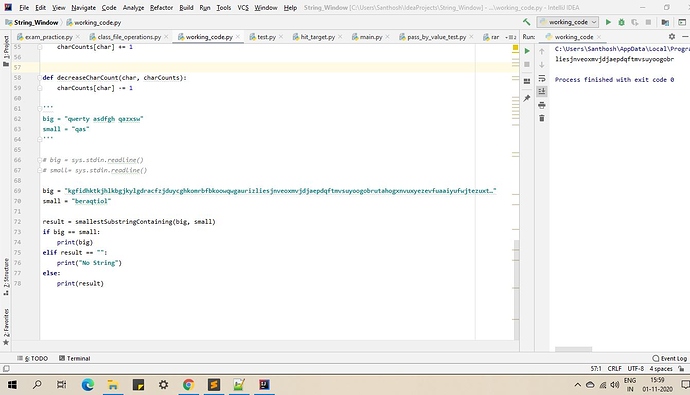Open the Event Log

669,358
